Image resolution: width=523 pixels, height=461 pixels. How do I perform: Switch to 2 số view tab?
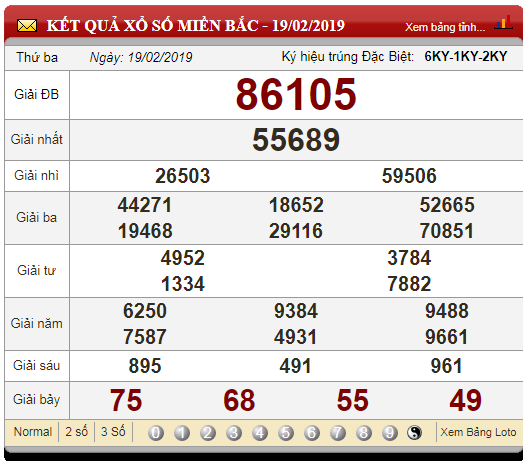coord(76,432)
